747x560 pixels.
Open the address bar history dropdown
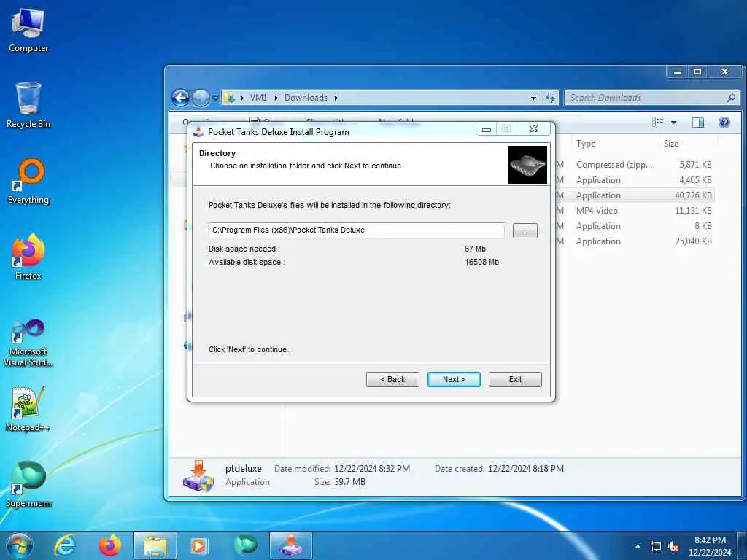pyautogui.click(x=533, y=98)
